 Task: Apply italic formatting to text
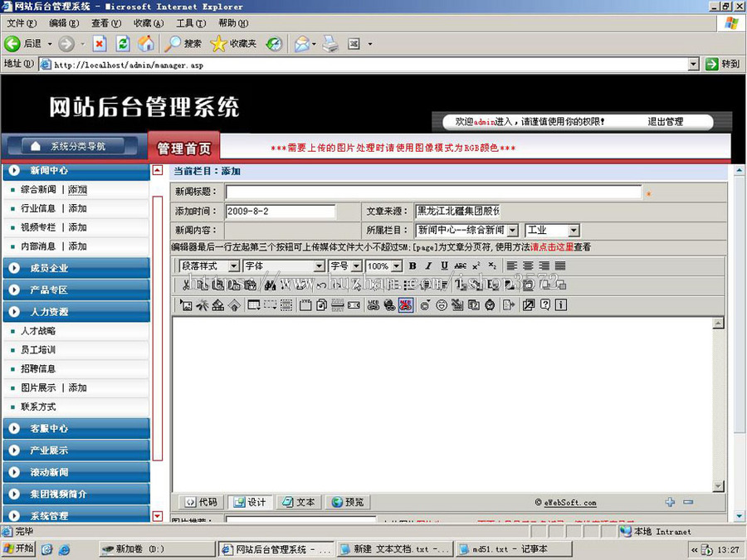point(428,266)
